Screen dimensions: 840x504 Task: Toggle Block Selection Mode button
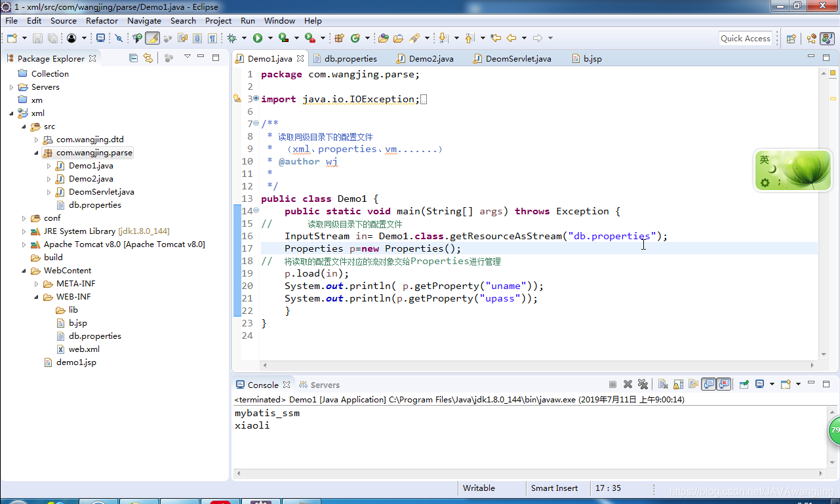[x=197, y=38]
